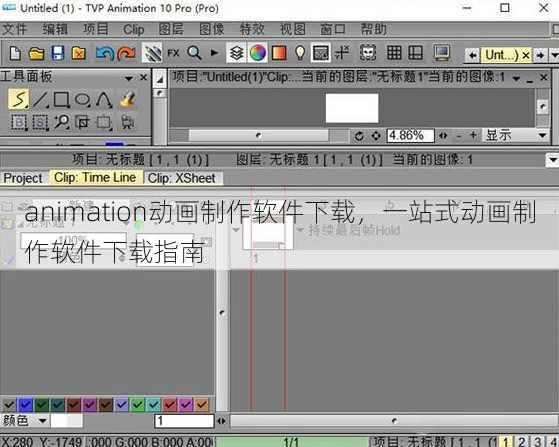
Task: Open the 图层 menu
Action: point(171,29)
